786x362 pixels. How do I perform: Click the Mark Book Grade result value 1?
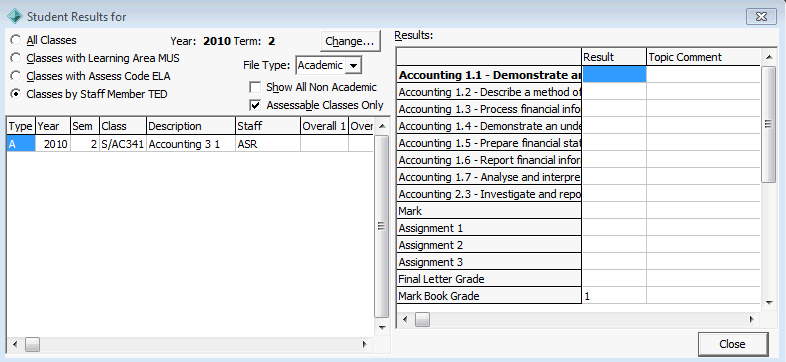614,296
